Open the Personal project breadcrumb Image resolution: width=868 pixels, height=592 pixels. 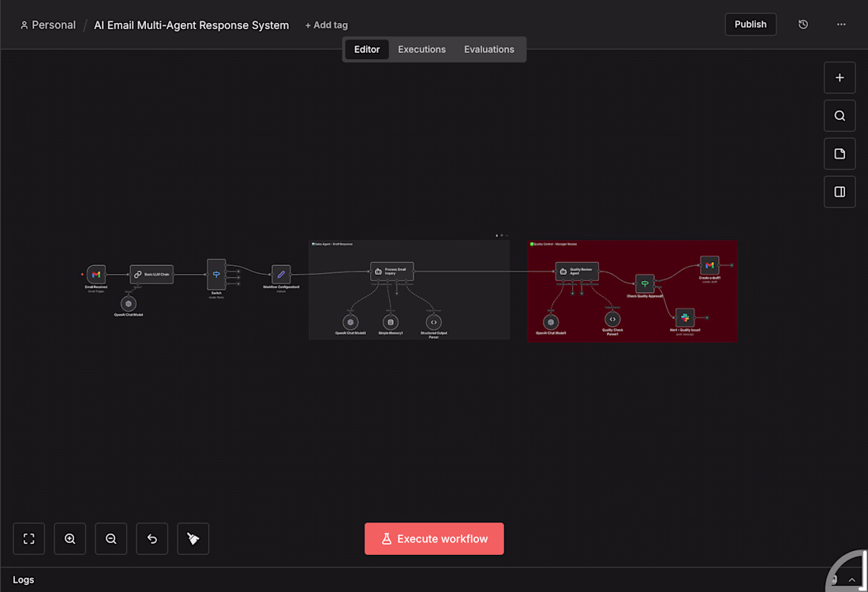click(x=48, y=25)
